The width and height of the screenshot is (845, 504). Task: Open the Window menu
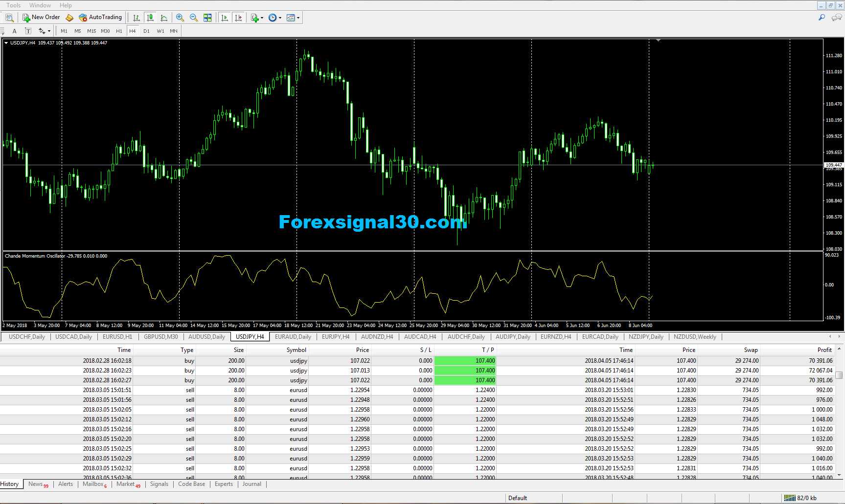tap(40, 5)
